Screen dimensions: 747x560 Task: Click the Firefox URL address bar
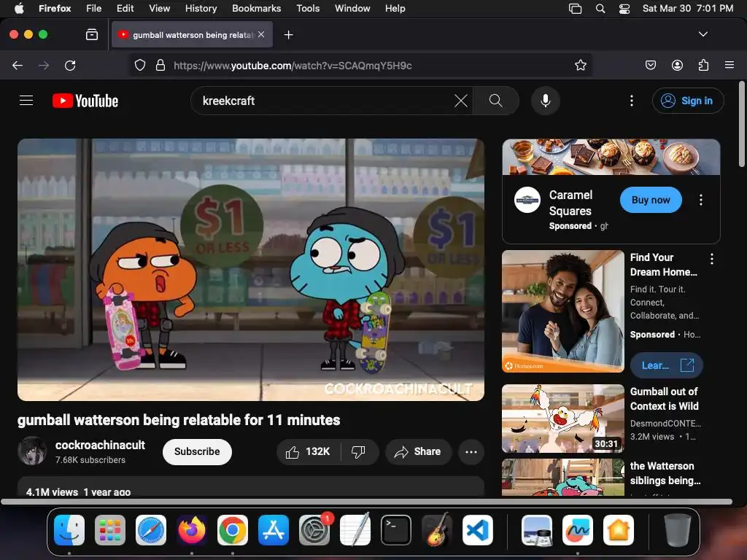[x=361, y=65]
